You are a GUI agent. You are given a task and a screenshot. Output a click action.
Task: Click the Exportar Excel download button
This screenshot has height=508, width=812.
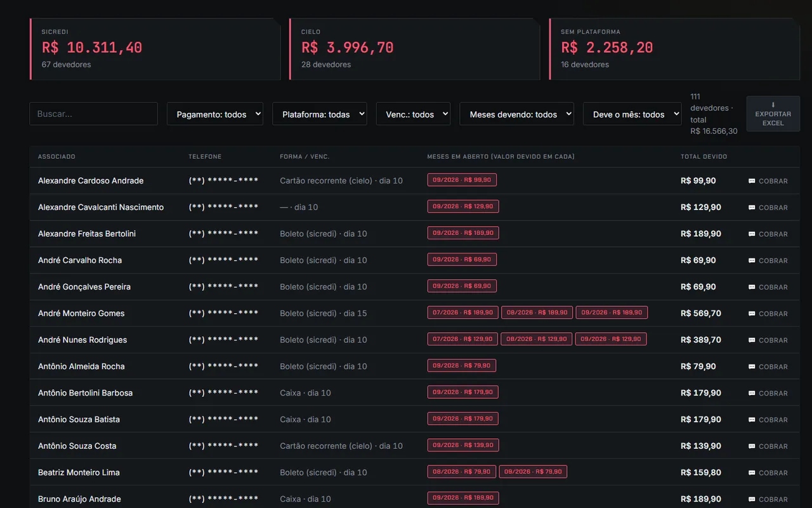coord(773,114)
